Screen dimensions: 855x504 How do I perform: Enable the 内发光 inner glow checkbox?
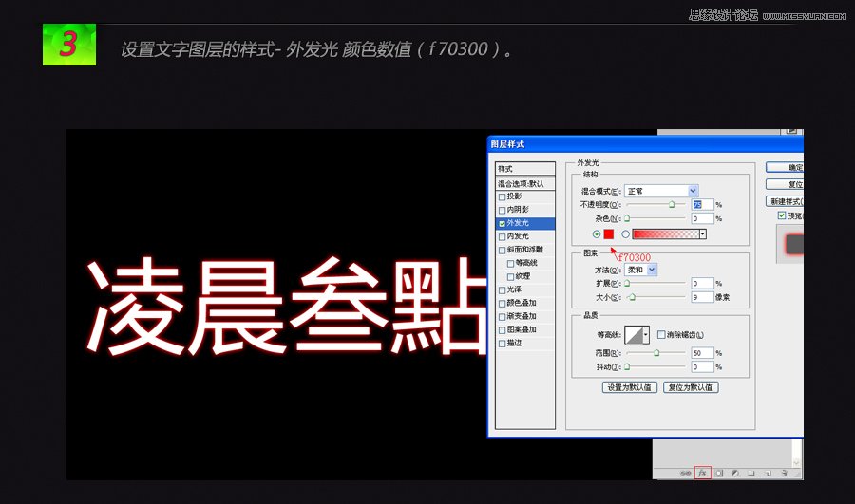point(503,236)
